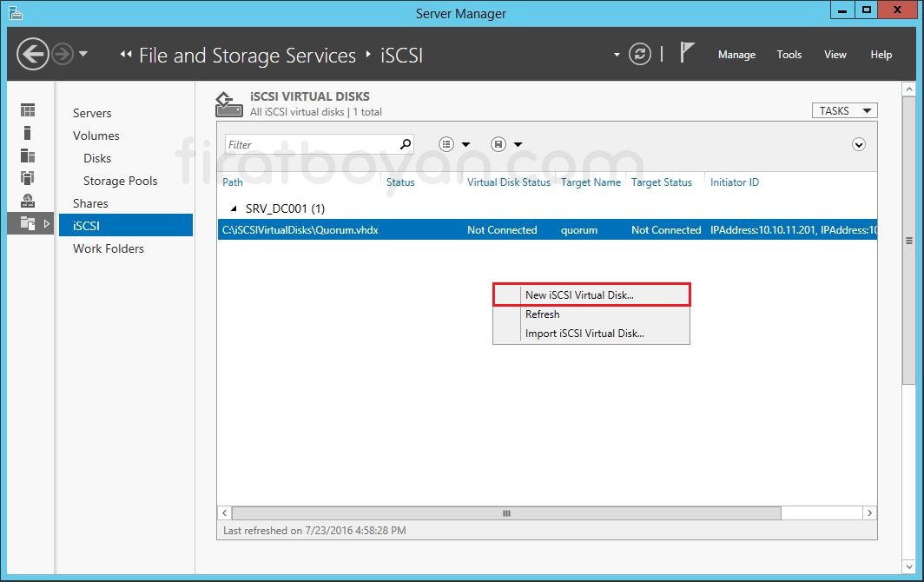Open the Disks page
The image size is (924, 582).
97,158
